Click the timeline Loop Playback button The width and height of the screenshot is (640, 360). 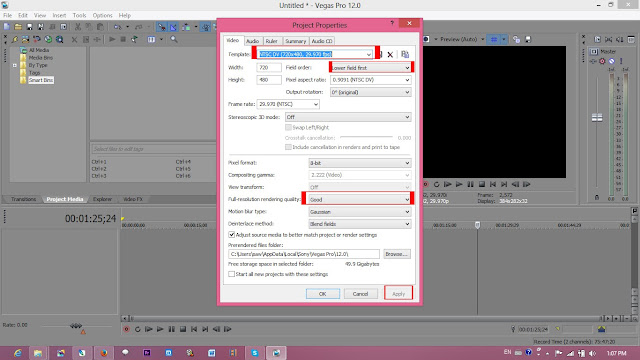(138, 329)
